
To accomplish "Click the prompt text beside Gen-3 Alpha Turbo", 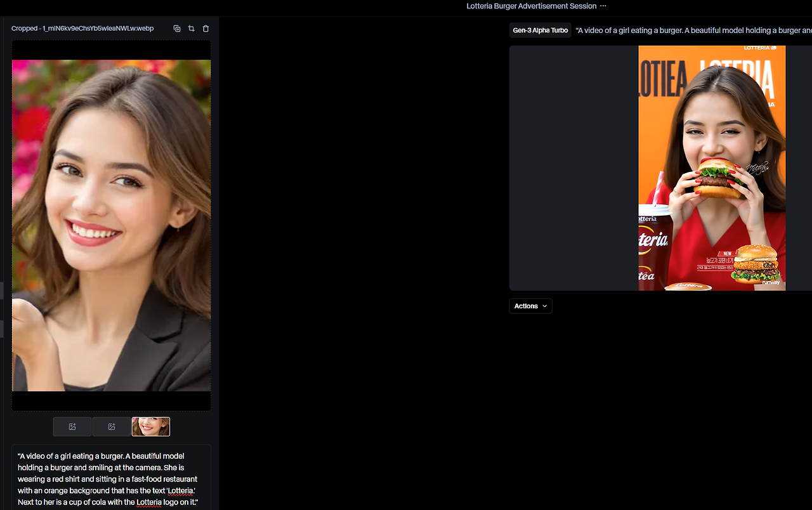I will click(693, 30).
